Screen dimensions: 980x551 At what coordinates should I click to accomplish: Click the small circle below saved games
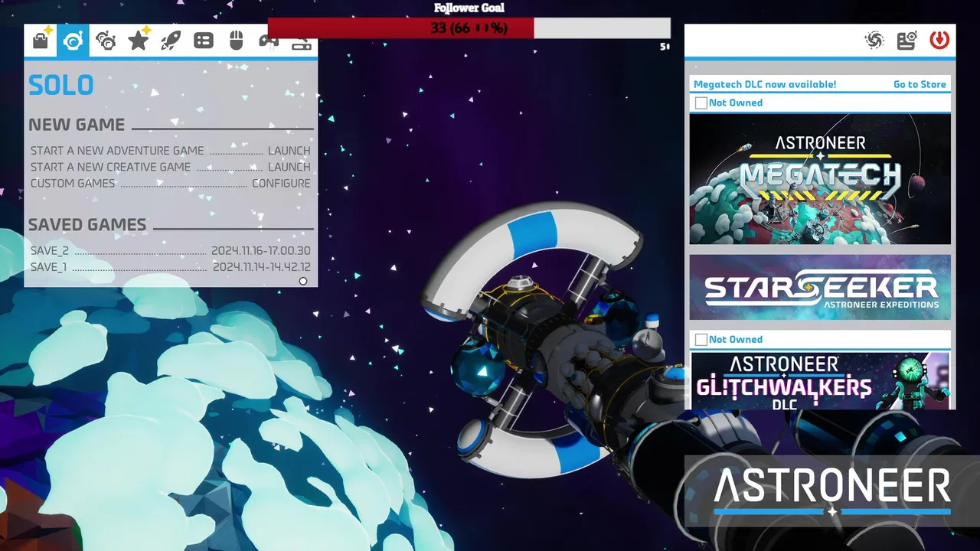[x=303, y=281]
